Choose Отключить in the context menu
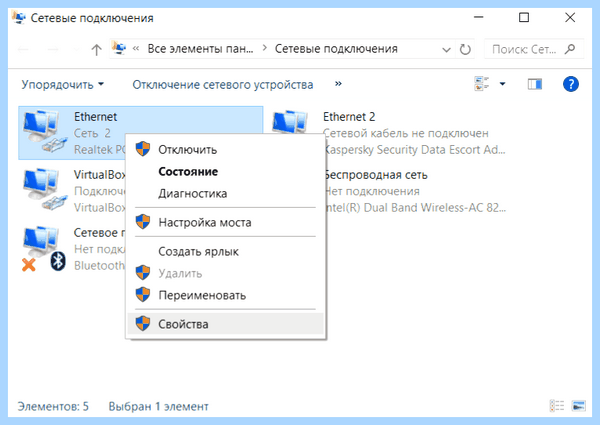This screenshot has height=425, width=600. [226, 149]
